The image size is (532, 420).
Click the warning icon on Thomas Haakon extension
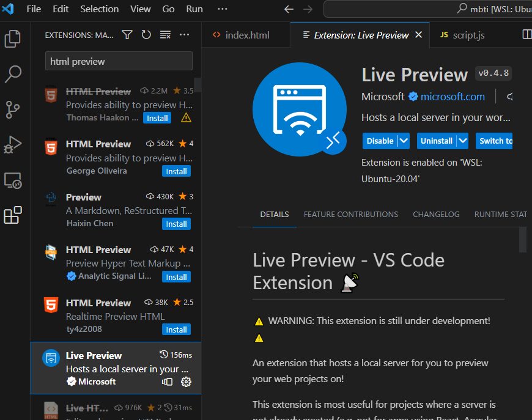(186, 118)
